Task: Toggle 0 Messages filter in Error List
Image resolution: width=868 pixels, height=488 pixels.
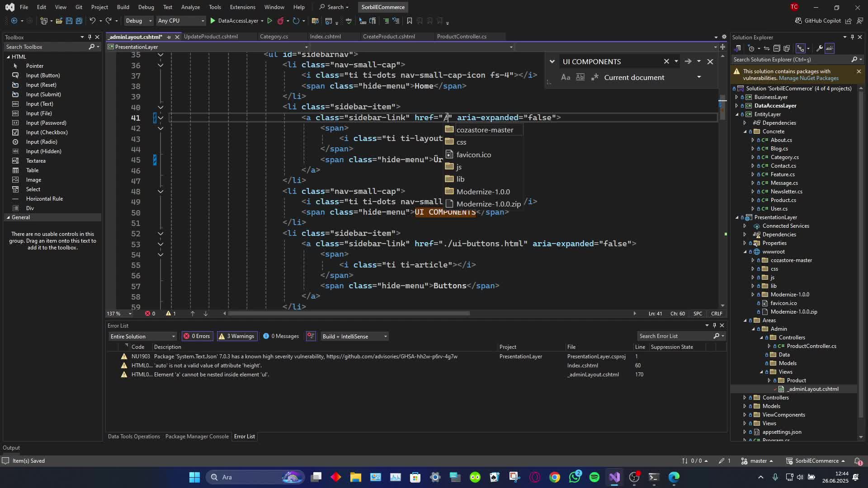Action: point(281,336)
